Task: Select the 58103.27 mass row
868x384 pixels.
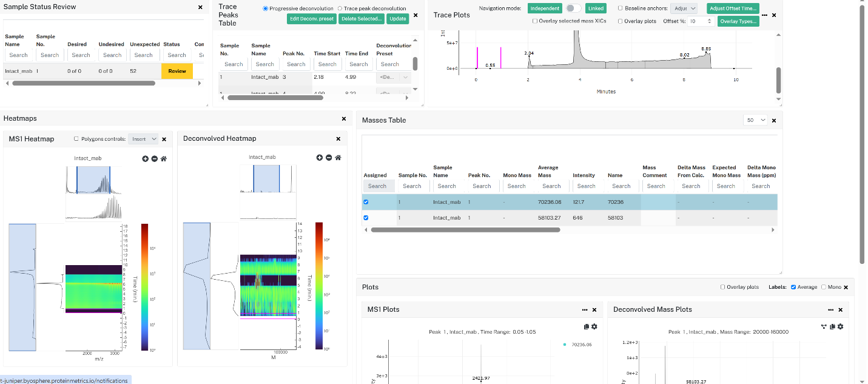Action: (570, 218)
